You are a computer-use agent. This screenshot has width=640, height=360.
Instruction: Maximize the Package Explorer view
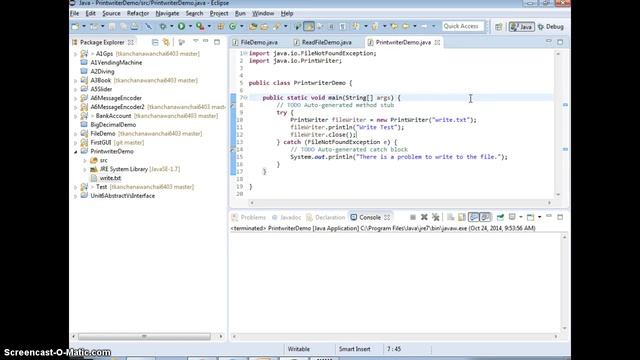pyautogui.click(x=217, y=42)
